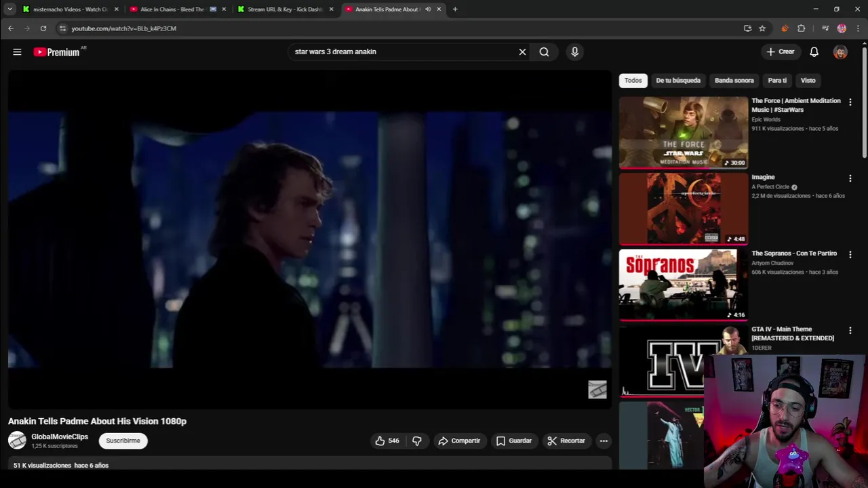The width and height of the screenshot is (868, 488).
Task: Click the youtube.com address bar URL
Action: click(x=124, y=28)
